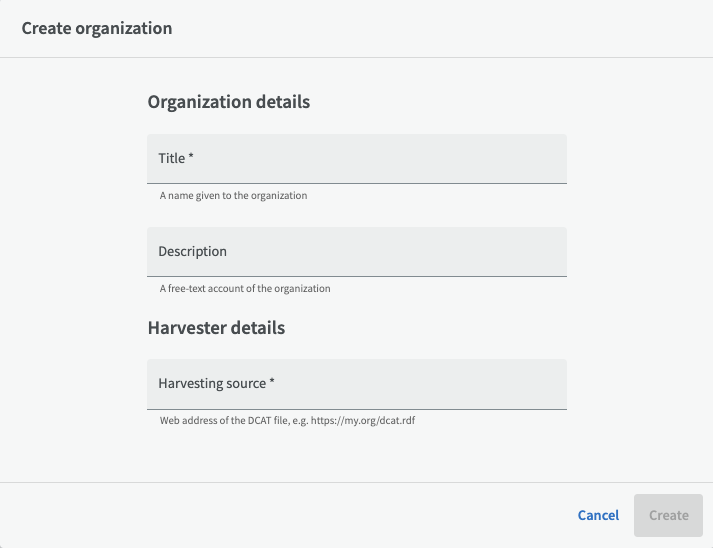The image size is (713, 548).
Task: Select the Organization details heading
Action: (x=229, y=102)
